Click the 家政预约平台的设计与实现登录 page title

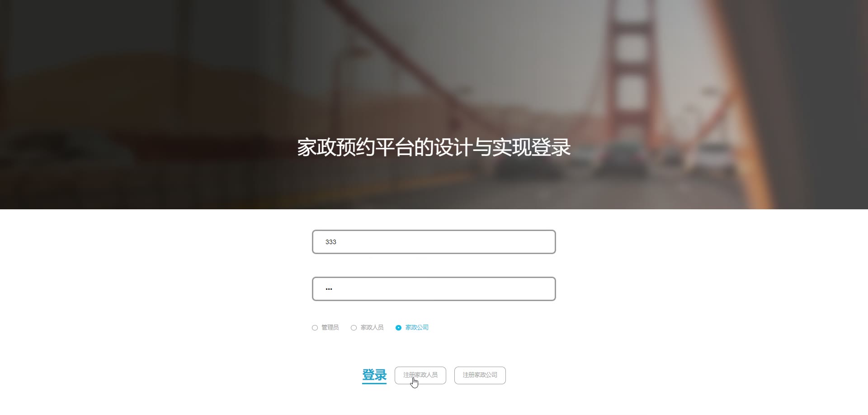pyautogui.click(x=434, y=147)
